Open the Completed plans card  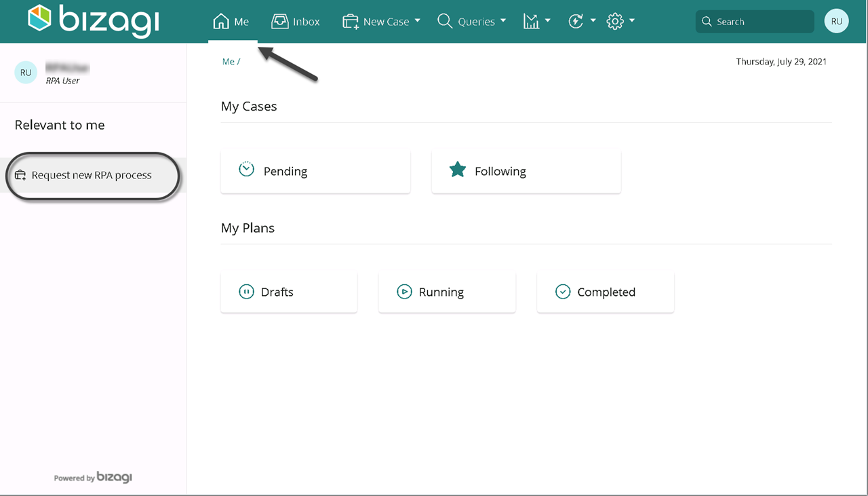pyautogui.click(x=606, y=292)
